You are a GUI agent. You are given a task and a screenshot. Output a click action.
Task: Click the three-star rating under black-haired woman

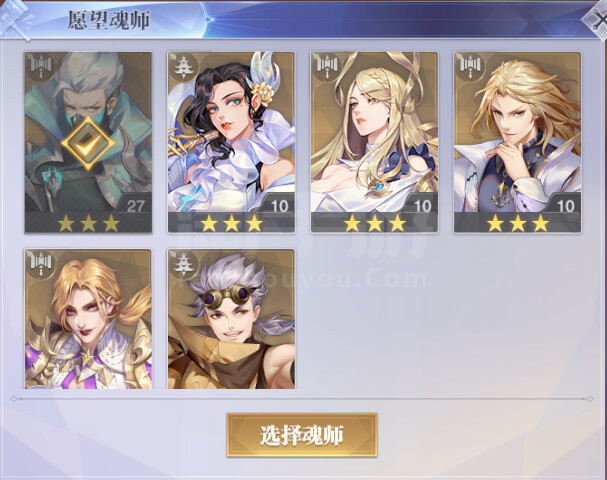[231, 223]
